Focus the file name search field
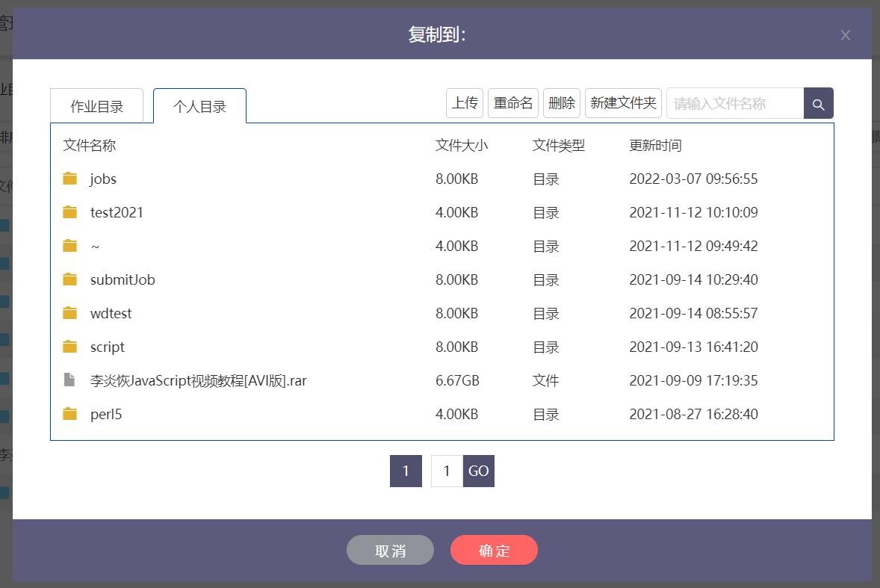 coord(734,104)
